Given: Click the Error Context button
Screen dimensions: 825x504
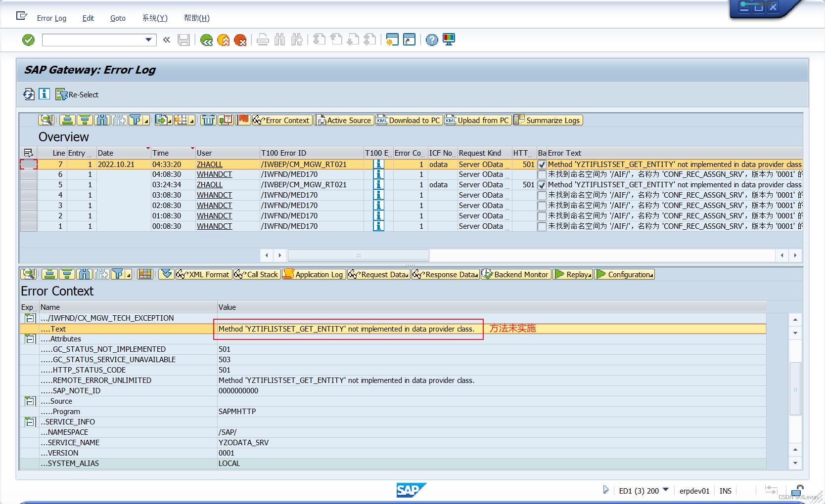Looking at the screenshot, I should (281, 120).
